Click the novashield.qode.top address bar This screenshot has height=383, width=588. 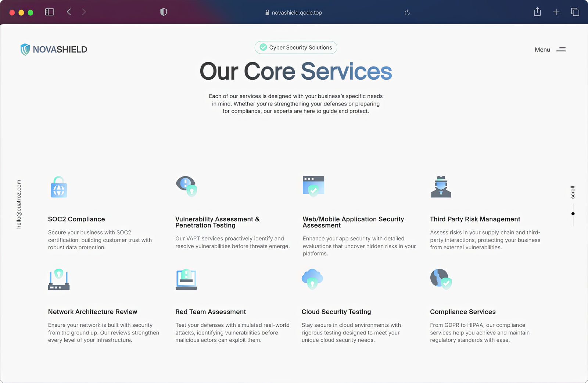point(293,12)
